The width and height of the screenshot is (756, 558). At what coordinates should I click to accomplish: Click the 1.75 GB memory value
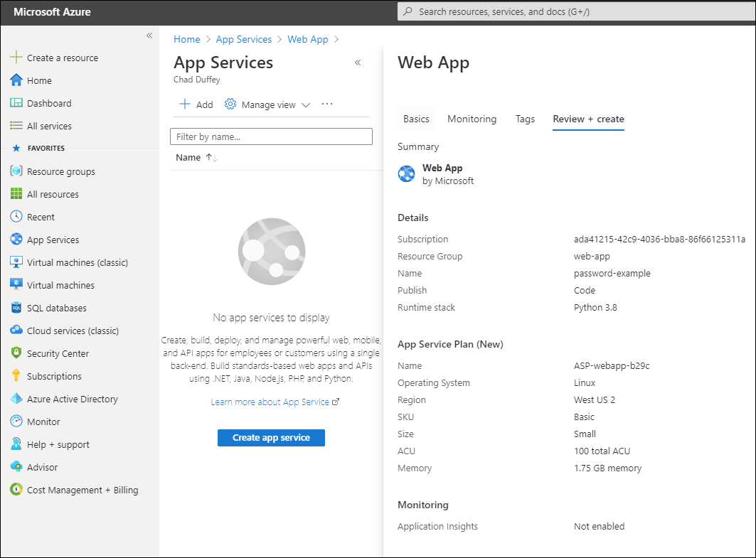click(607, 468)
